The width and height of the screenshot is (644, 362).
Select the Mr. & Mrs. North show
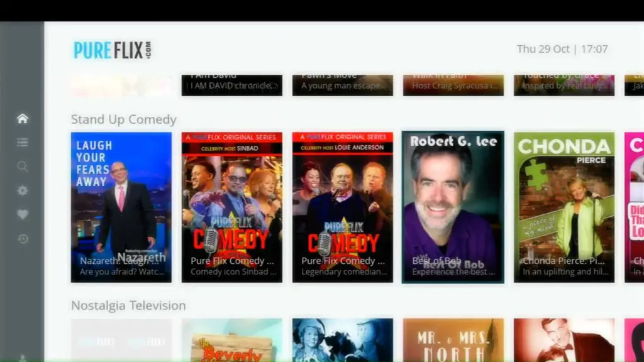coord(453,340)
